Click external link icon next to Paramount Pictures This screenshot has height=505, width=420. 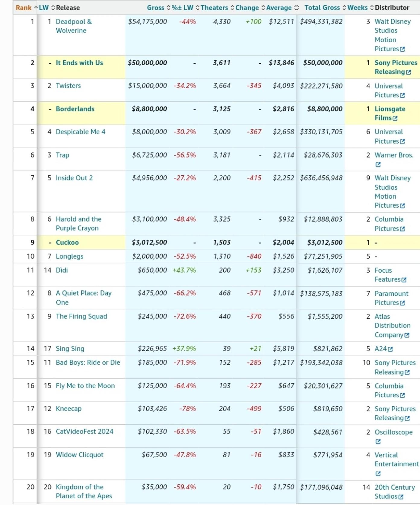click(402, 303)
